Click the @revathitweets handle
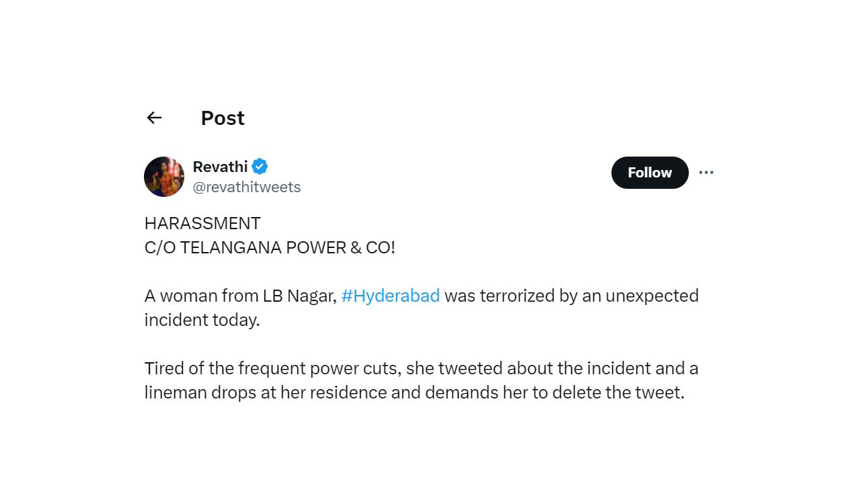The height and width of the screenshot is (504, 861). click(x=246, y=187)
